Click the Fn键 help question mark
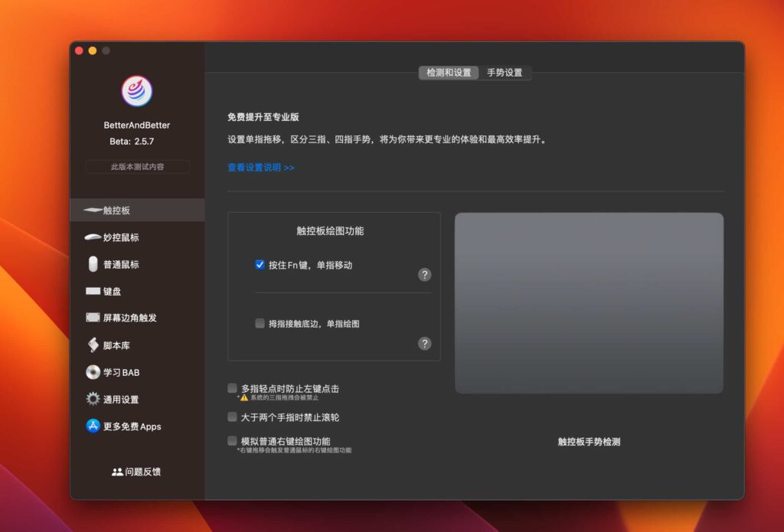This screenshot has height=532, width=784. tap(425, 274)
